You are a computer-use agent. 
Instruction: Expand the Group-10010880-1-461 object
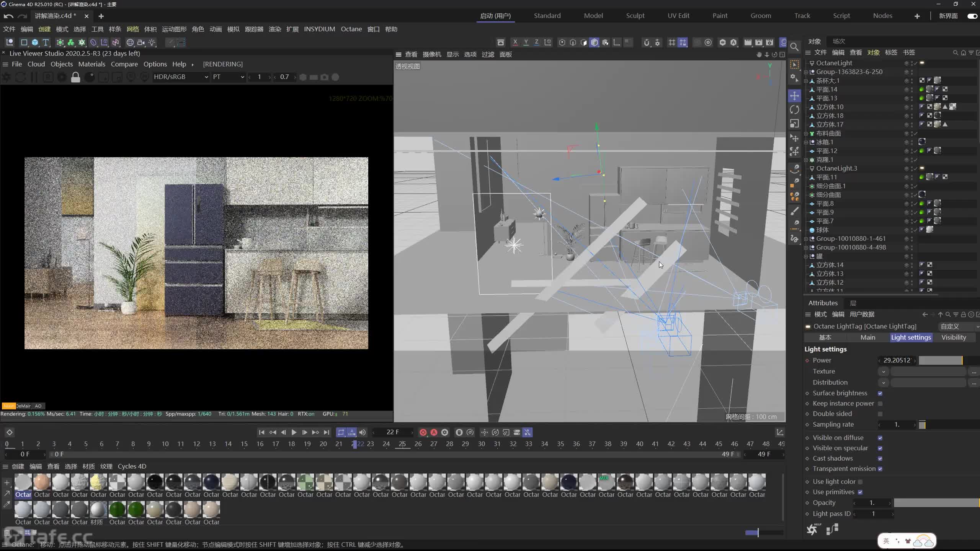point(806,239)
